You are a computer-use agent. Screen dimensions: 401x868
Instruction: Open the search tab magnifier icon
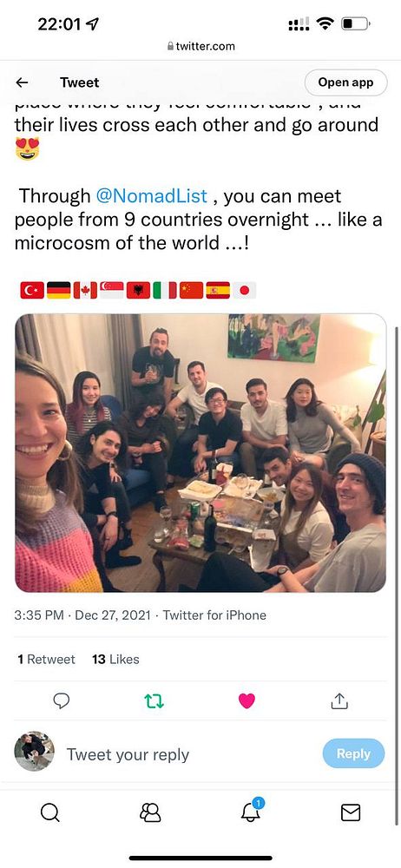click(49, 812)
